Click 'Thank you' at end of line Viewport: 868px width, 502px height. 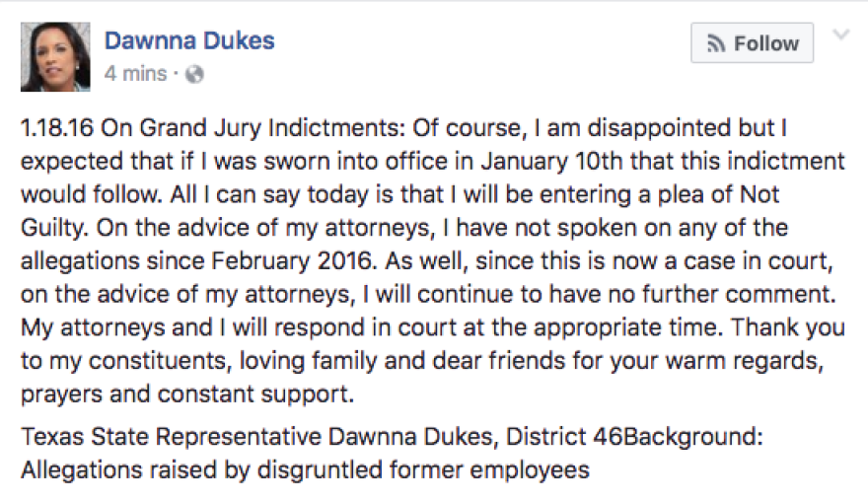pos(788,327)
